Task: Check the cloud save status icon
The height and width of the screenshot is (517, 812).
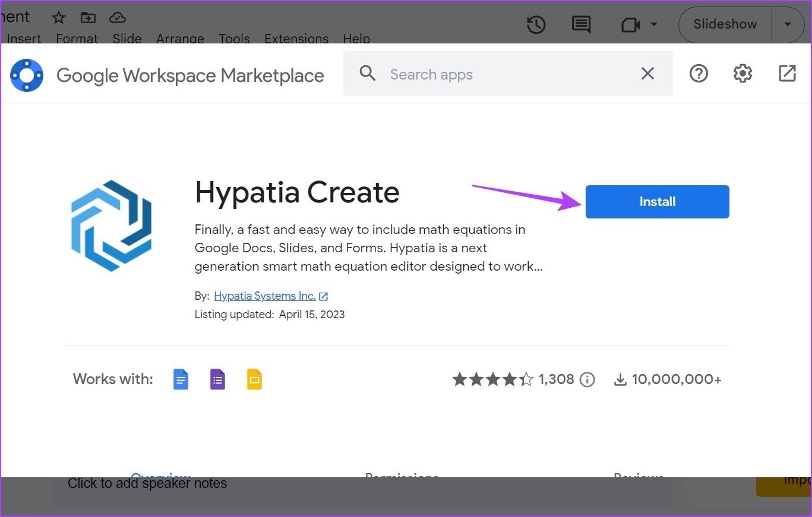Action: (118, 17)
